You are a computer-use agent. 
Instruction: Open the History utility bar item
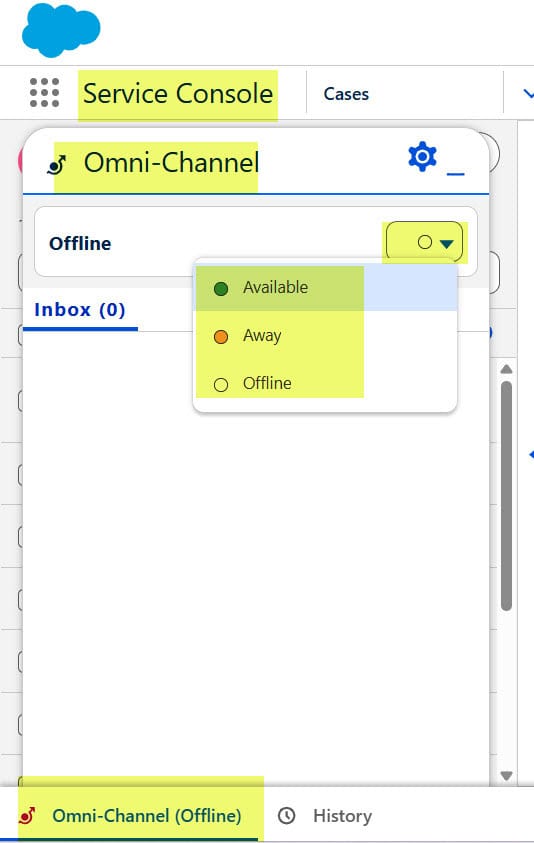coord(325,816)
